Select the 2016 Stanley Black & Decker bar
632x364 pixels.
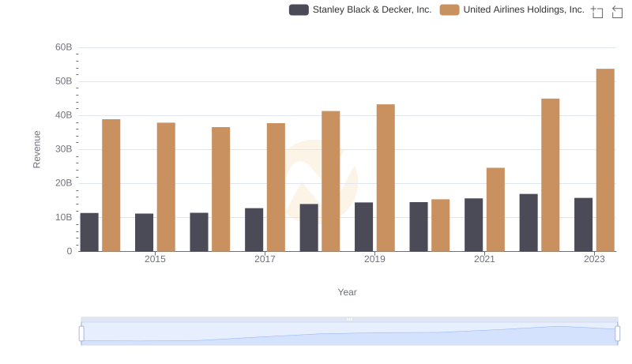[x=199, y=232]
